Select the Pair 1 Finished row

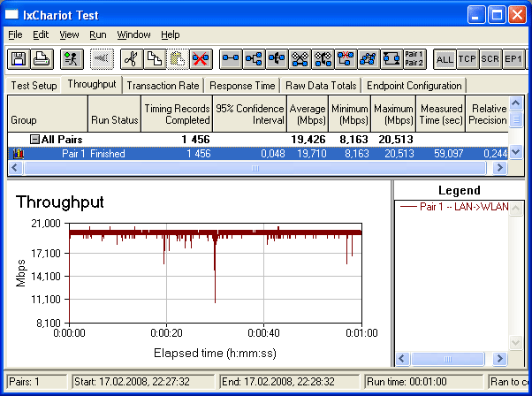pyautogui.click(x=258, y=154)
